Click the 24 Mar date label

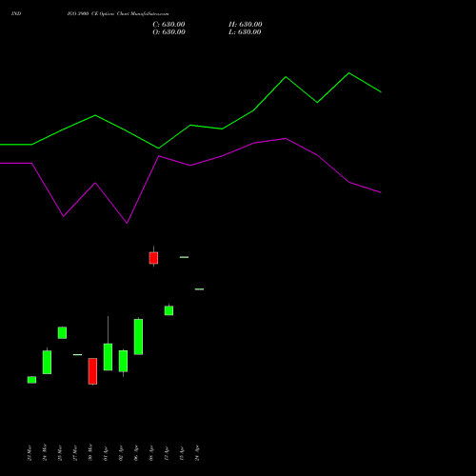pos(45,452)
